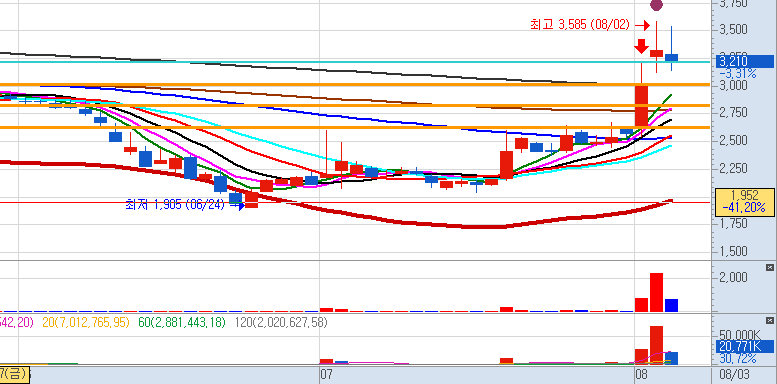Select the 120(2,020,627,58) moving average legend

281,323
